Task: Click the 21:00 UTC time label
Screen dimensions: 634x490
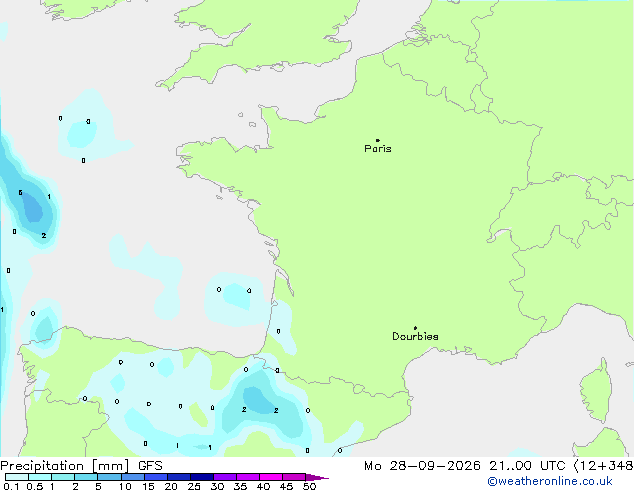Action: point(527,466)
